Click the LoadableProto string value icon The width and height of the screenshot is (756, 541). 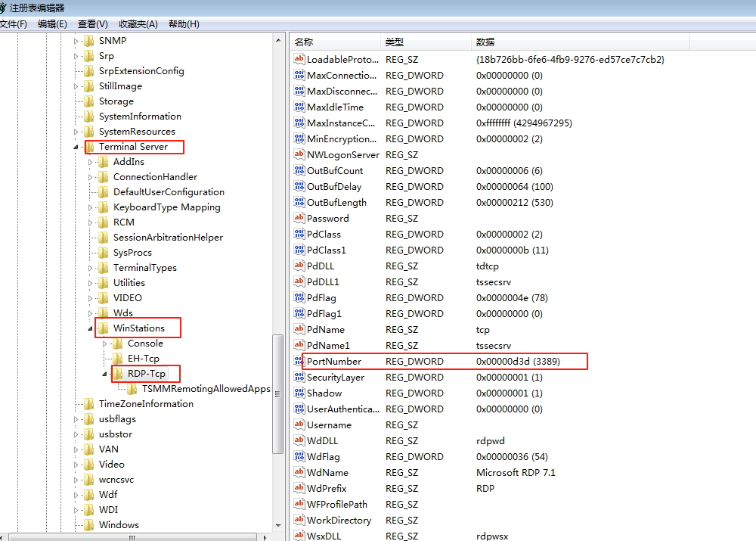pyautogui.click(x=299, y=59)
